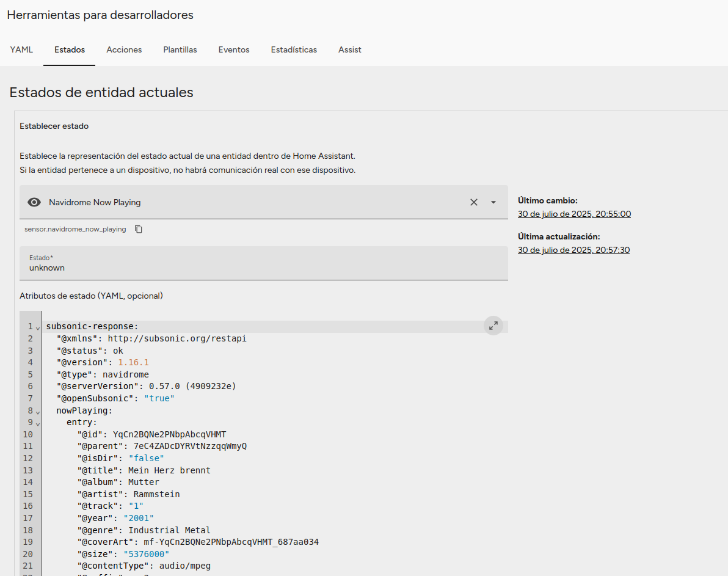Switch to the Assist tab
Image resolution: width=728 pixels, height=576 pixels.
click(x=350, y=49)
